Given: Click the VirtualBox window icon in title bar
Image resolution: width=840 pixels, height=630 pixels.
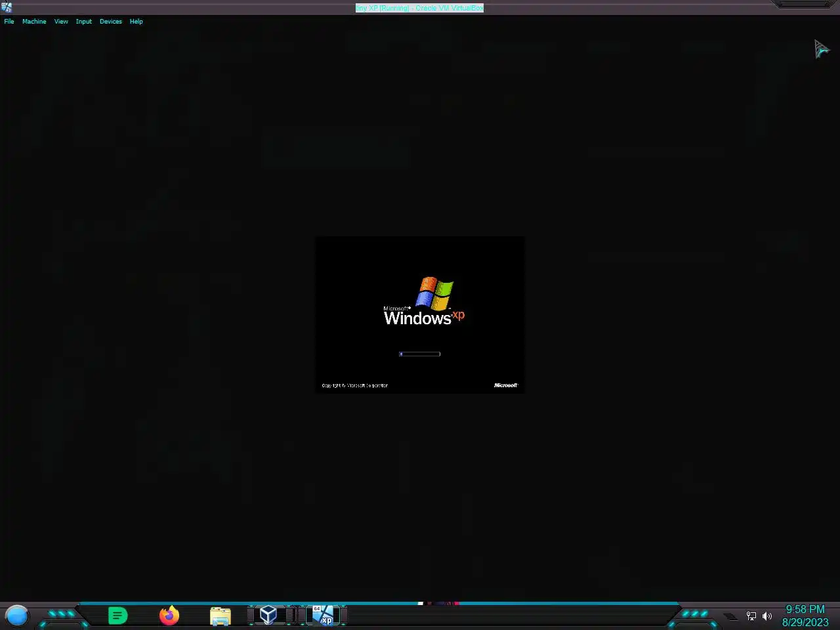Looking at the screenshot, I should pyautogui.click(x=7, y=7).
